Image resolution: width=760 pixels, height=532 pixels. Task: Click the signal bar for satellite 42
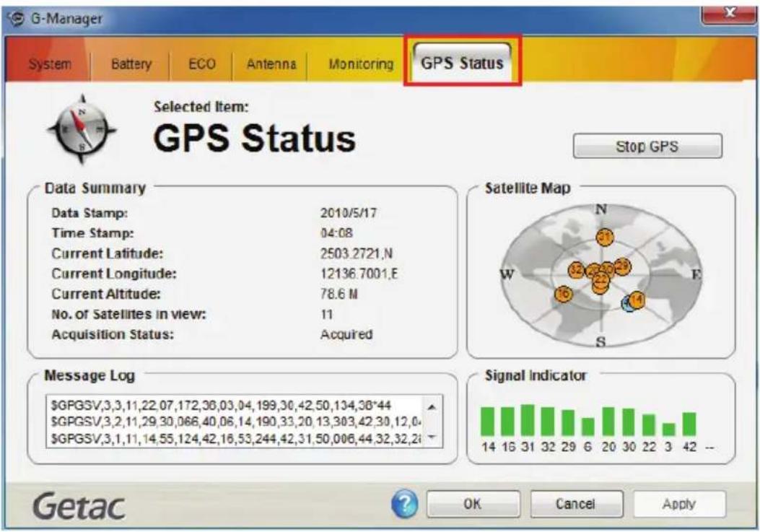[689, 424]
